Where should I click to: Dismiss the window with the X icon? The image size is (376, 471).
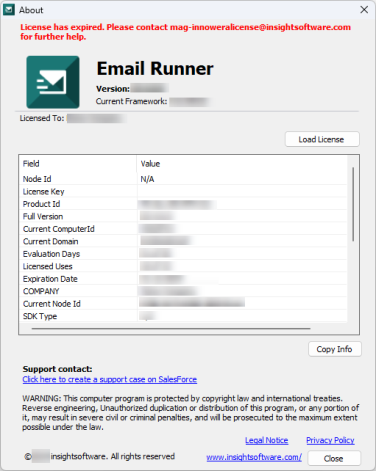364,10
